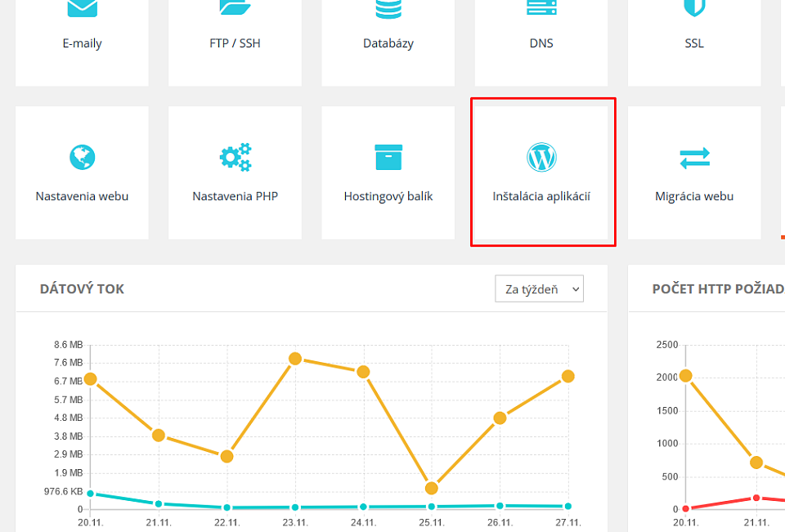Select orange data point at 27.11. in Dátový tok
Viewport: 785px width, 532px height.
567,377
